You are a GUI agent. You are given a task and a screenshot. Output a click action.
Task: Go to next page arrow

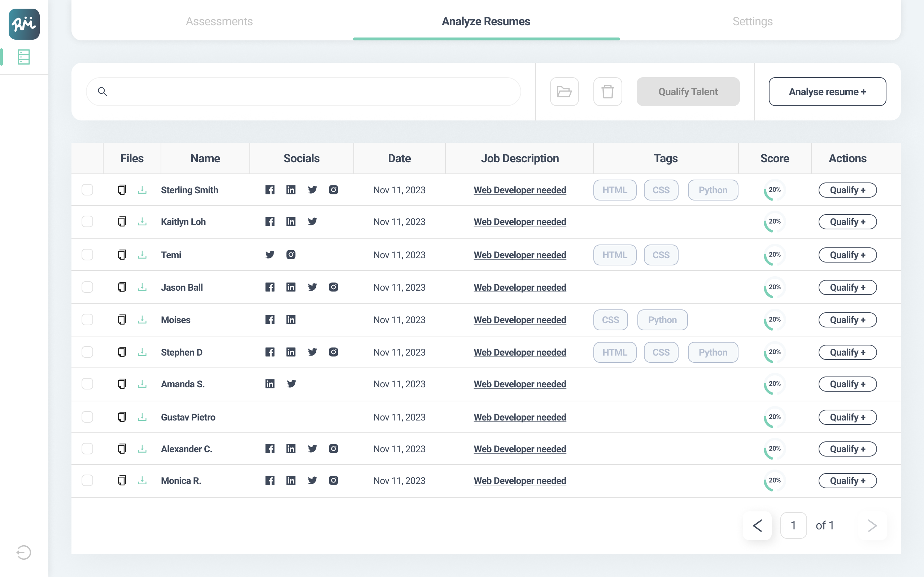872,525
